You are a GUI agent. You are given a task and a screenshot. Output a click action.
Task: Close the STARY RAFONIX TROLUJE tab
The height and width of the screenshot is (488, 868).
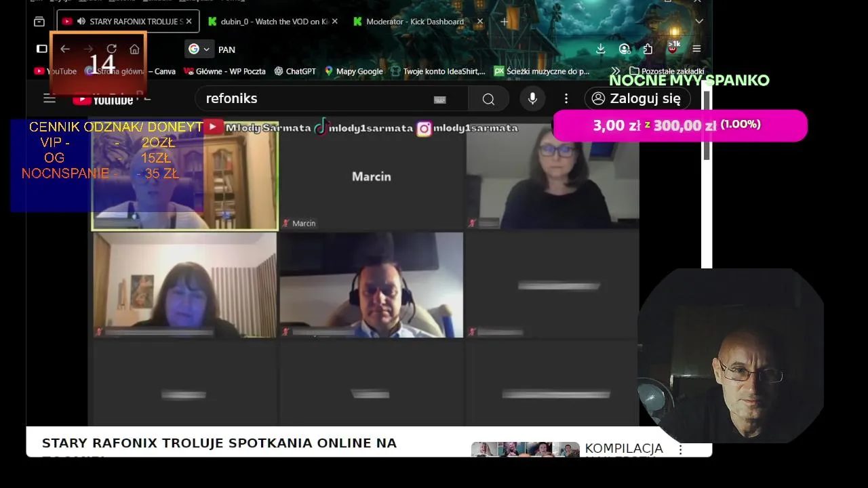pos(189,22)
